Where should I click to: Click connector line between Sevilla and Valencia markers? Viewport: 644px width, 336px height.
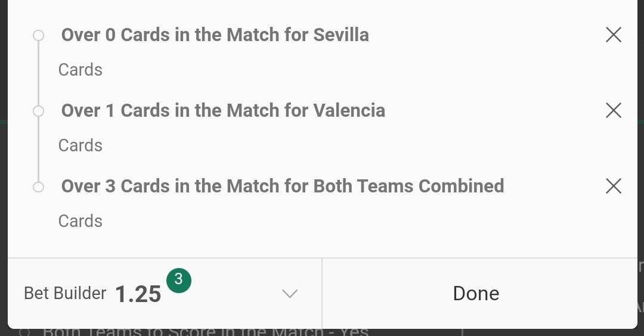38,73
